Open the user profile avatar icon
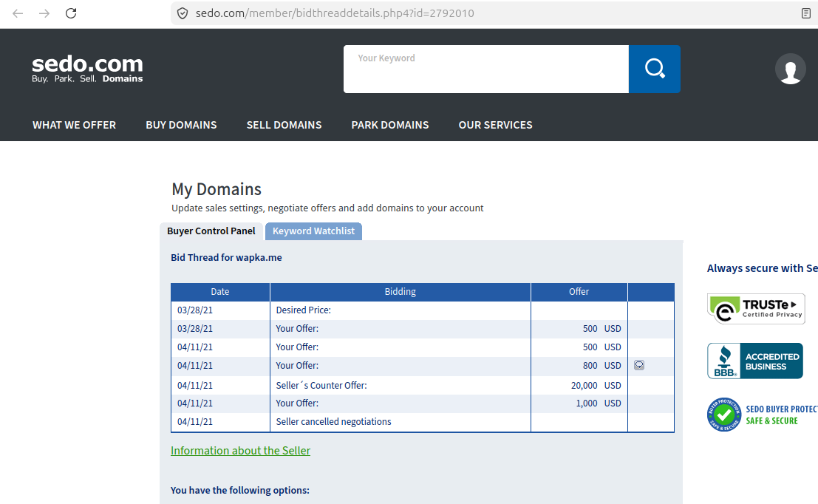 [791, 69]
